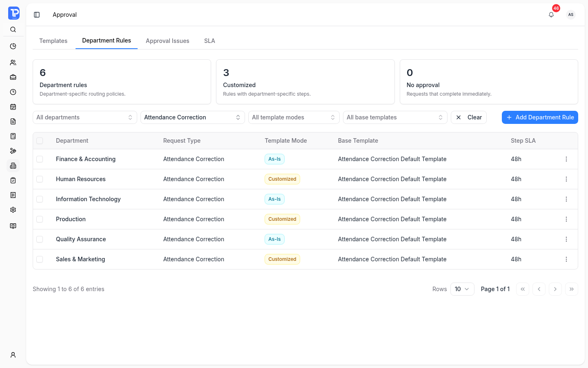Go to the first page
This screenshot has height=368, width=588.
point(523,289)
